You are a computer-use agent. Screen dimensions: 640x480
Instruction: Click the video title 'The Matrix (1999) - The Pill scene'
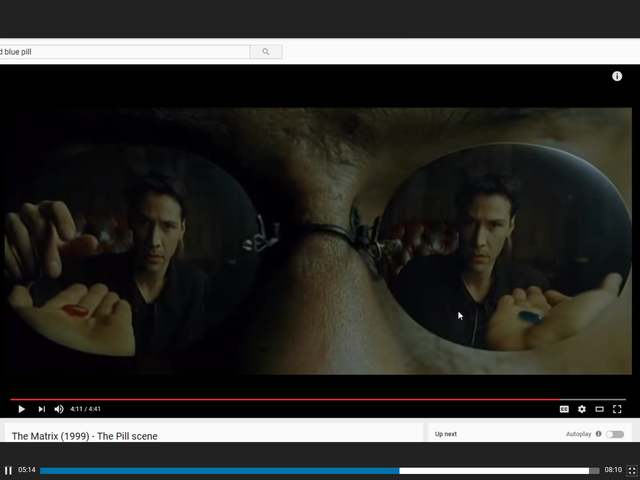click(84, 436)
